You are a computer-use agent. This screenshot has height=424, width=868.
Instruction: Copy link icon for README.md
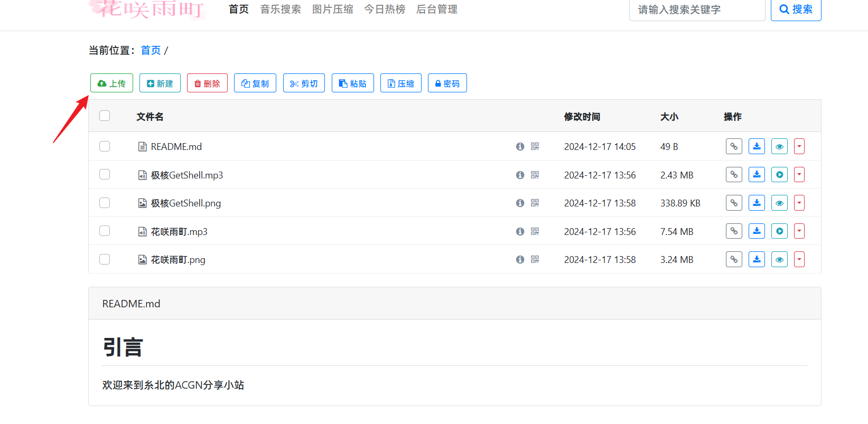coord(734,146)
